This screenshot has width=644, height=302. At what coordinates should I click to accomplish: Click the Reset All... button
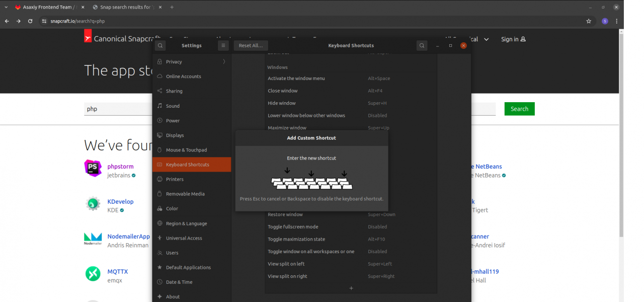point(251,45)
